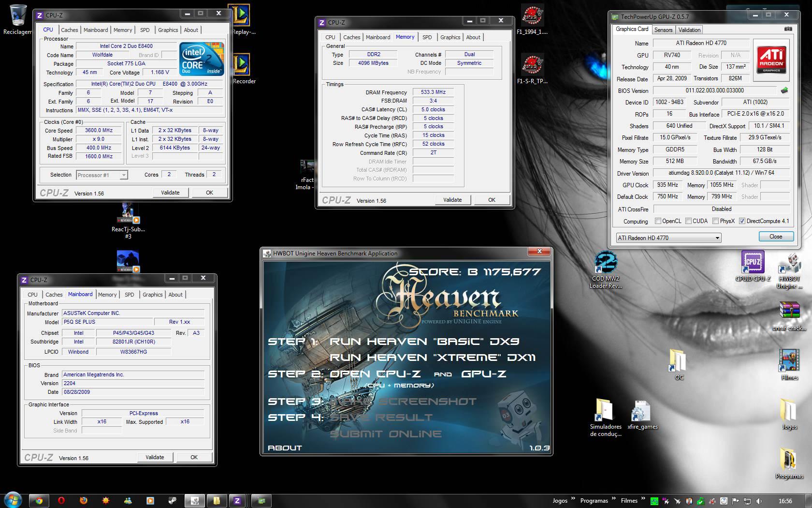Select the Recorder desktop icon
The width and height of the screenshot is (812, 508).
(243, 70)
